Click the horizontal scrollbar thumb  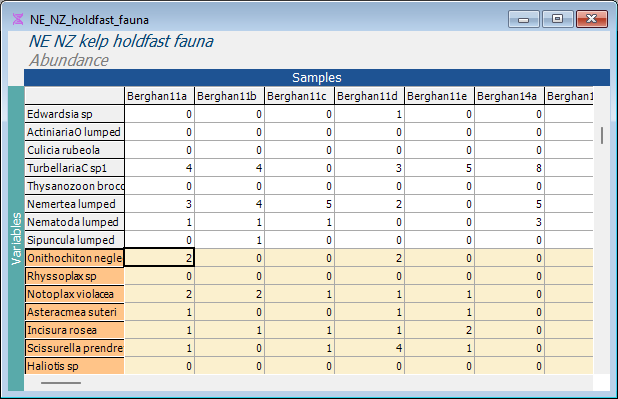coord(61,383)
